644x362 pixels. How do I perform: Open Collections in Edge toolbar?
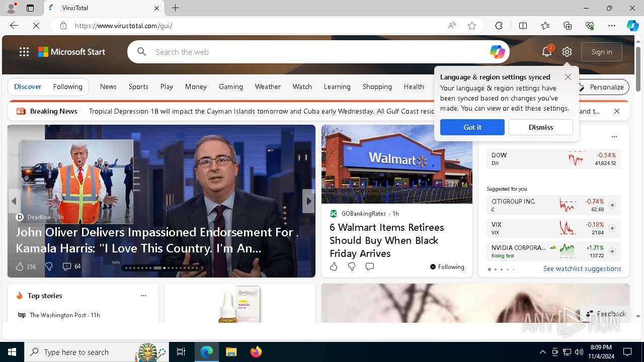[x=568, y=26]
